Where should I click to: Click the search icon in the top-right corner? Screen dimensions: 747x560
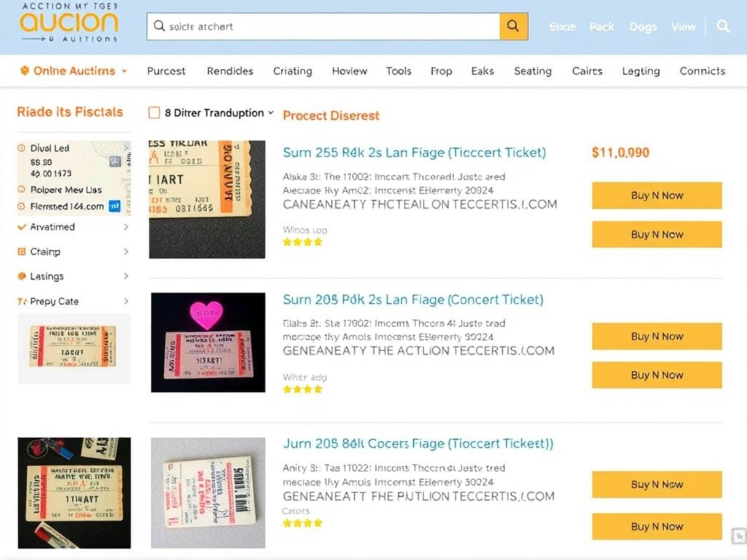point(723,26)
